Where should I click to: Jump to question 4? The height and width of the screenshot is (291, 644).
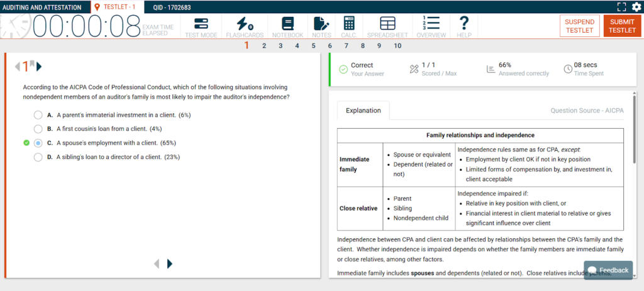coord(297,45)
